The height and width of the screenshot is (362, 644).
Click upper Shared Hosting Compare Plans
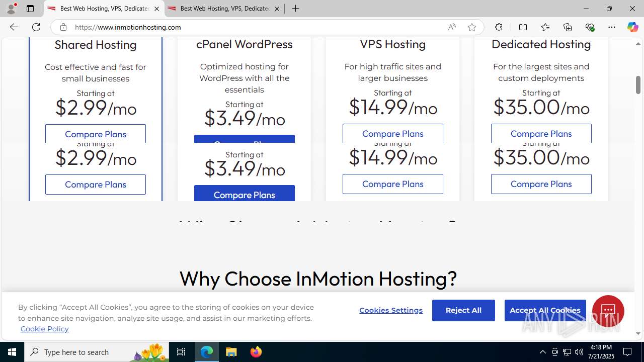pyautogui.click(x=96, y=134)
